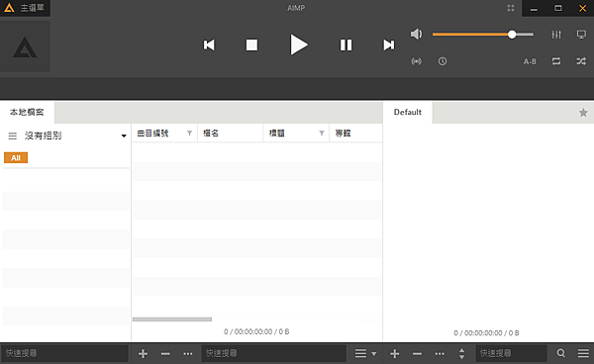The height and width of the screenshot is (364, 594).
Task: Switch to compact mode via monitor icon
Action: (581, 35)
